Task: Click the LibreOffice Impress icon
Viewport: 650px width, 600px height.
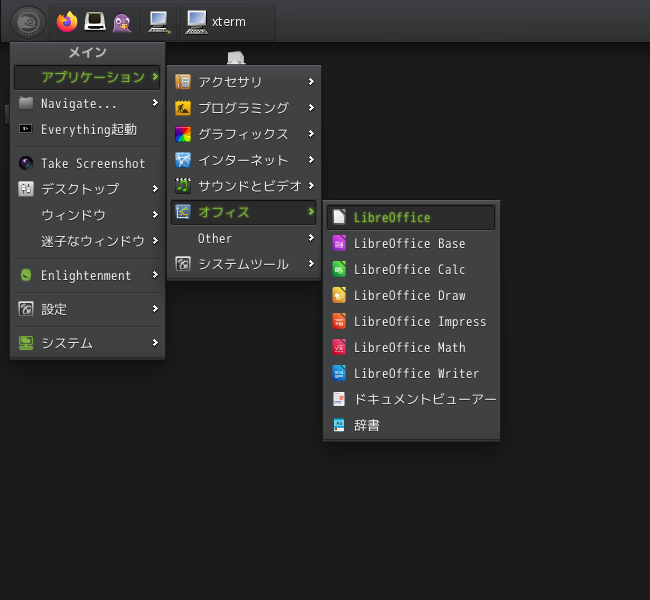Action: [x=339, y=321]
